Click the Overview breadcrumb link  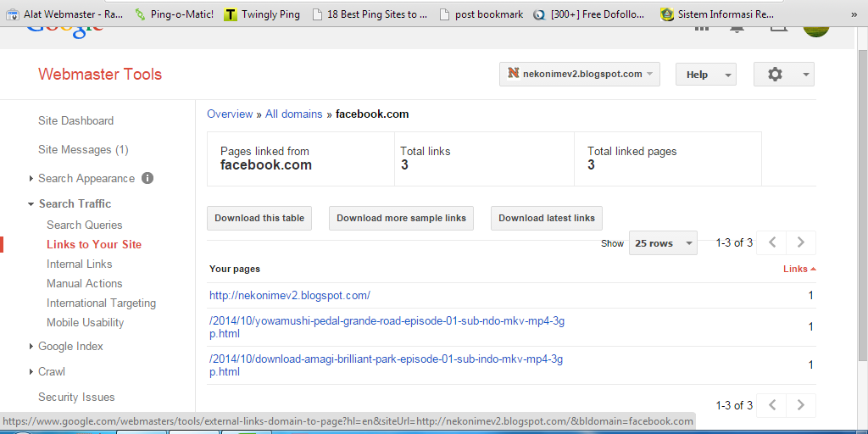(x=230, y=114)
